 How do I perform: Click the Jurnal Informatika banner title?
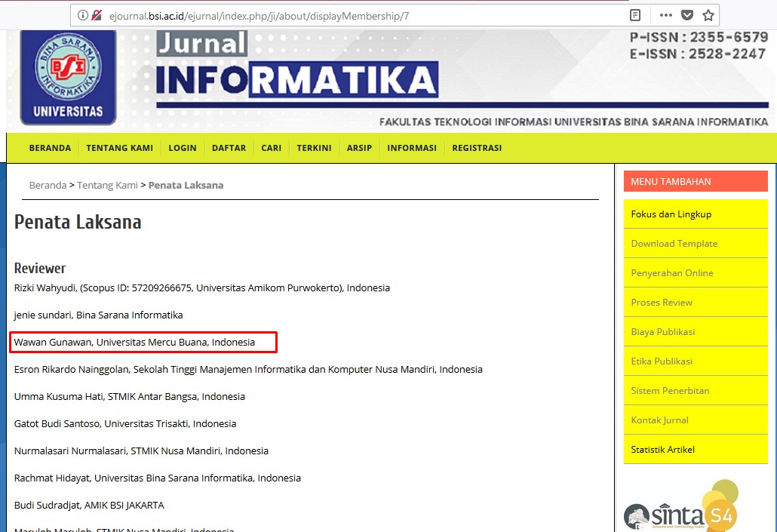pos(297,64)
